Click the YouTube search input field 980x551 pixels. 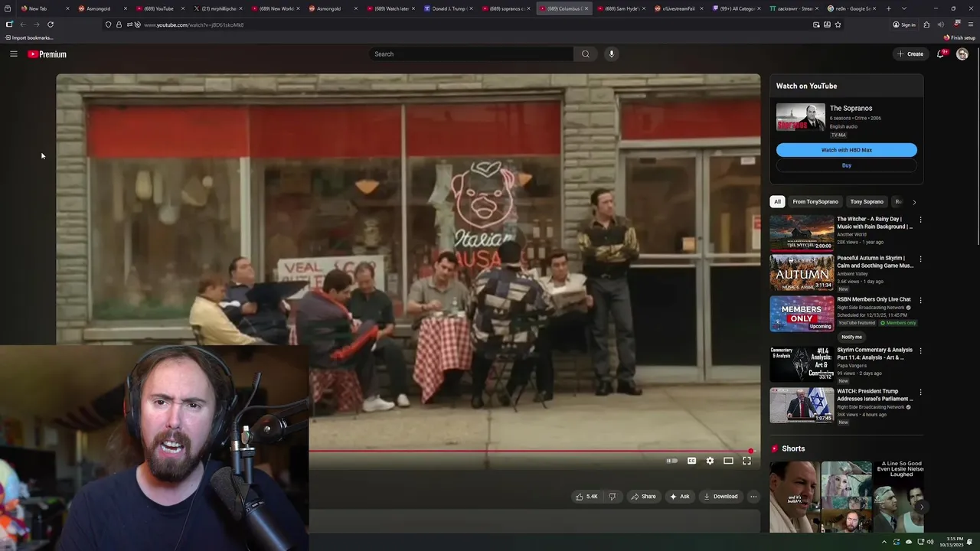pos(471,54)
